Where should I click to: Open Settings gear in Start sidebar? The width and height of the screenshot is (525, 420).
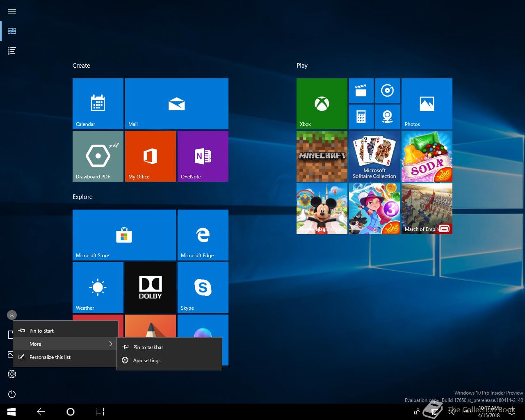pyautogui.click(x=12, y=374)
